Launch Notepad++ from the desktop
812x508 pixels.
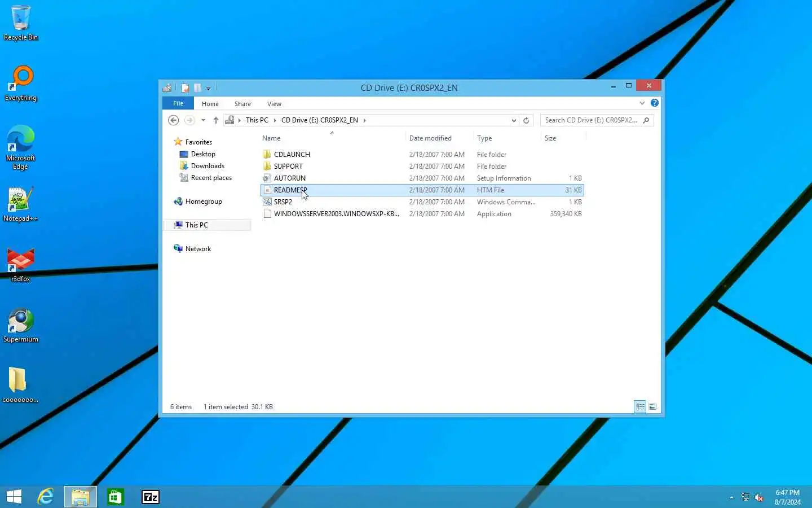(21, 204)
